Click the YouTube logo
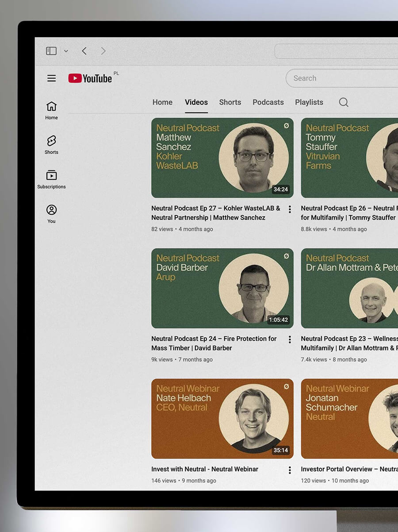Screen dimensions: 398x532 [x=90, y=78]
